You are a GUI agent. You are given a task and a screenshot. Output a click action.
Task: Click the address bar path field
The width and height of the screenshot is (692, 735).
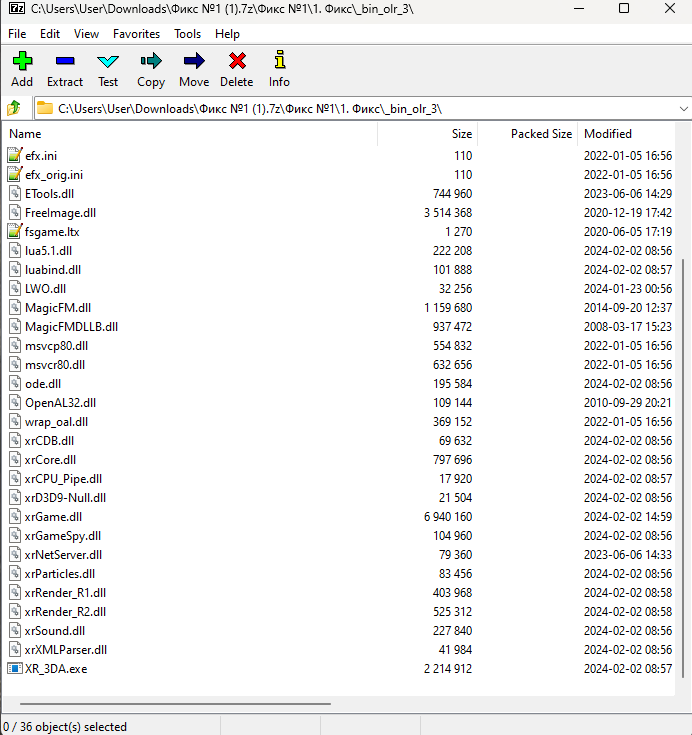pyautogui.click(x=350, y=108)
